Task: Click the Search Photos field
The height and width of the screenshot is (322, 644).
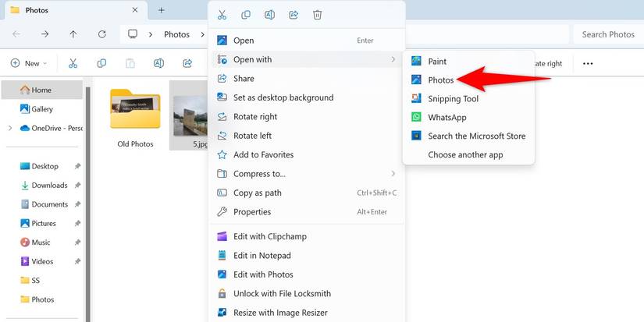Action: [x=608, y=34]
